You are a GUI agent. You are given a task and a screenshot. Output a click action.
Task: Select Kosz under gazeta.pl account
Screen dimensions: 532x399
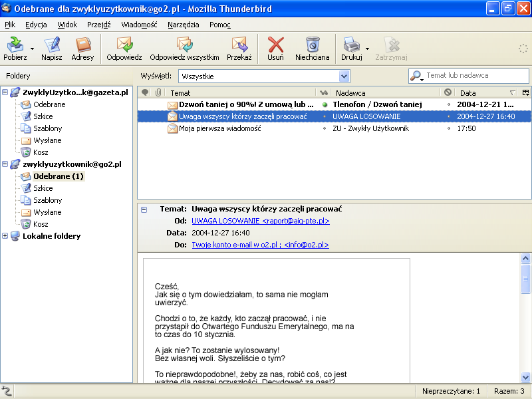(x=41, y=152)
